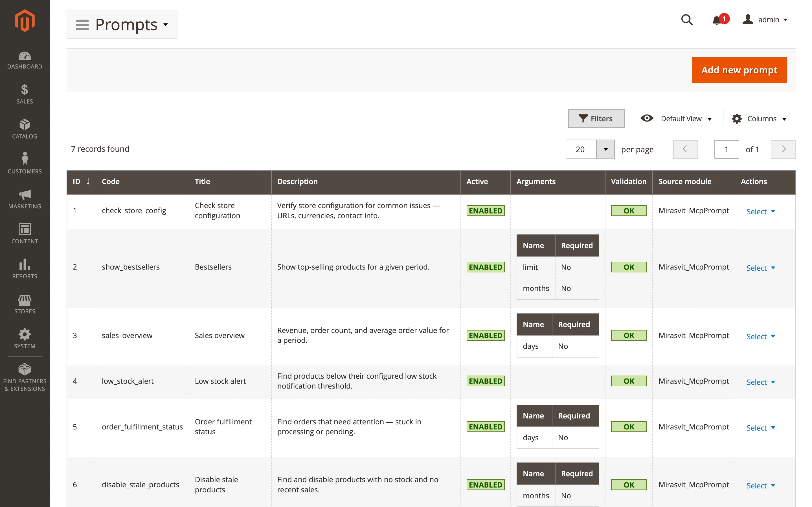The image size is (812, 507).
Task: Open Find Partners & Extensions
Action: (x=25, y=378)
